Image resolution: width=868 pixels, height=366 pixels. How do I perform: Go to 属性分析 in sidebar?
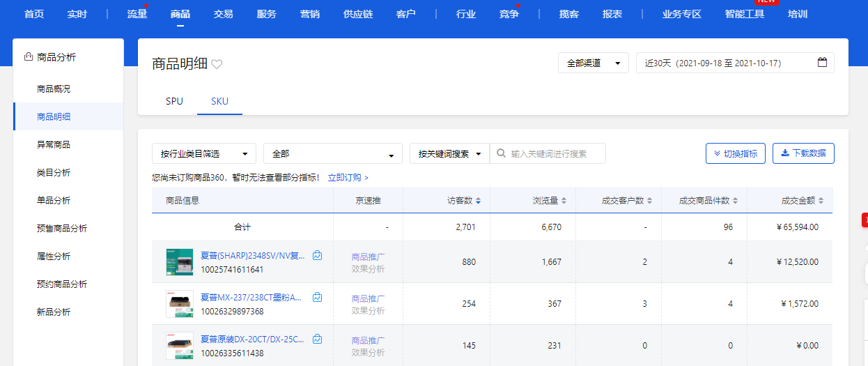point(54,257)
